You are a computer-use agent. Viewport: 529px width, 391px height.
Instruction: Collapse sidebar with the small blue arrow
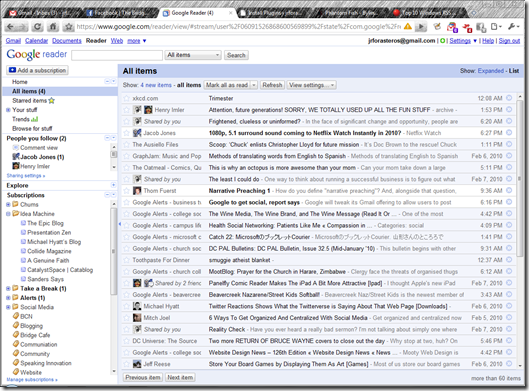(119, 224)
